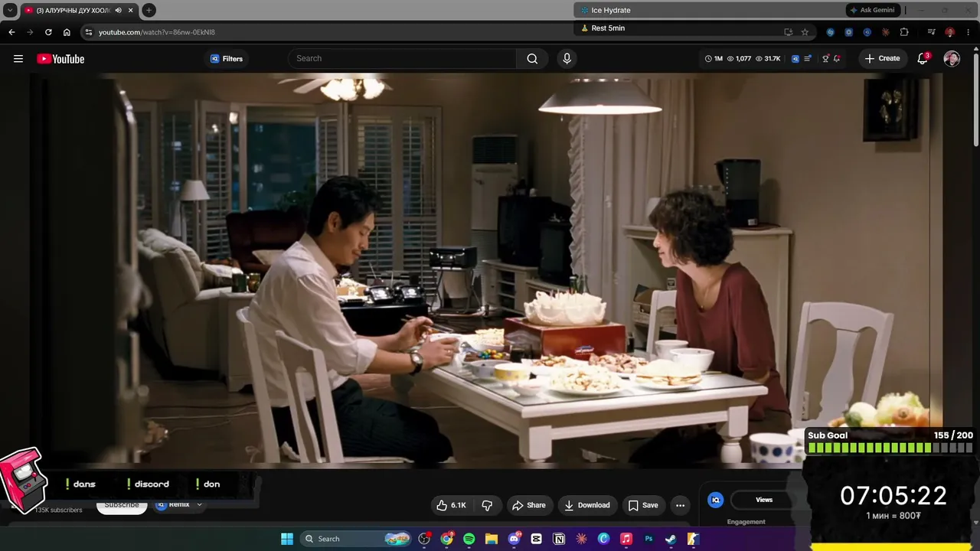980x551 pixels.
Task: Open the vidIQ Filters button
Action: coord(227,59)
